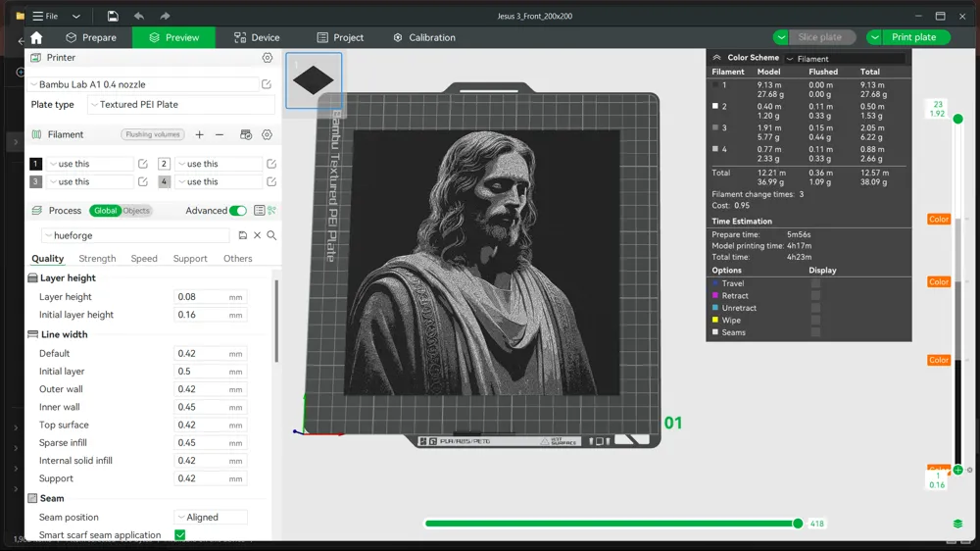Open filament 1 'use this' dropdown
Screen dimensions: 980x551
(90, 164)
